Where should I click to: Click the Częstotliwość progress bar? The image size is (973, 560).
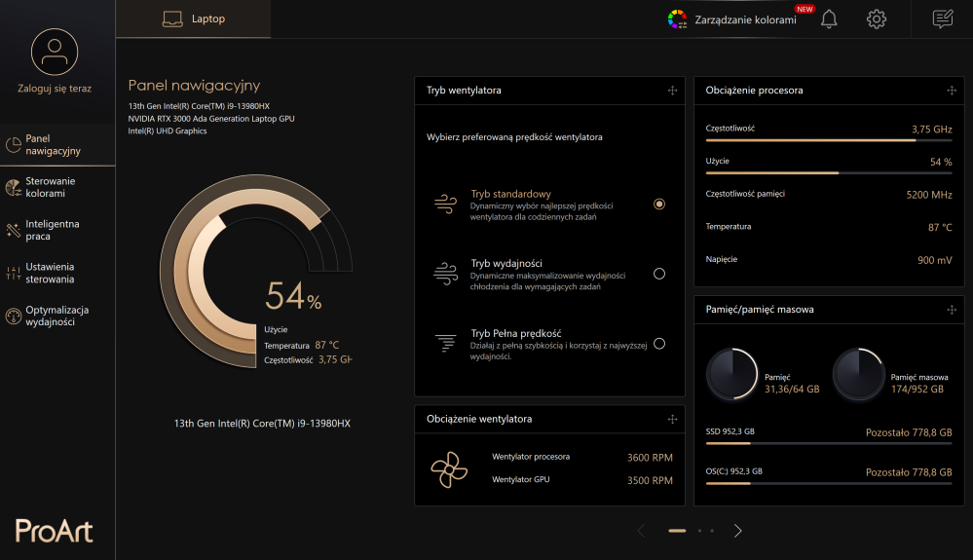[x=829, y=141]
